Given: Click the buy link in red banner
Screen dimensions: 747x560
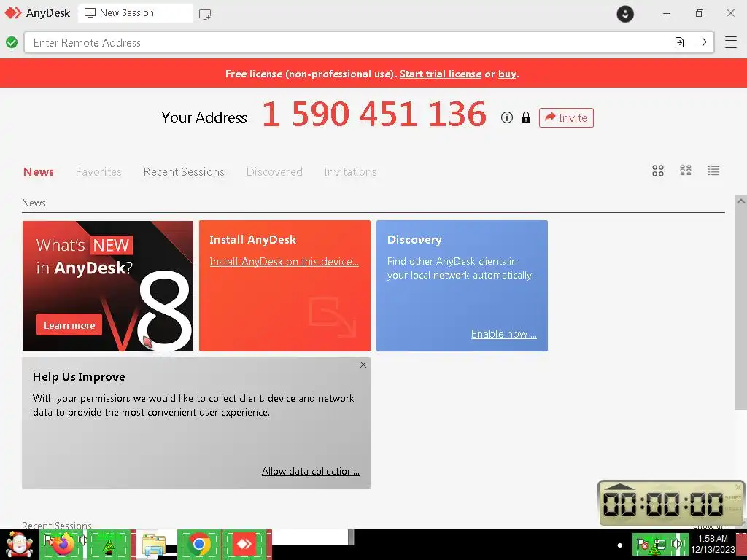Looking at the screenshot, I should tap(508, 74).
